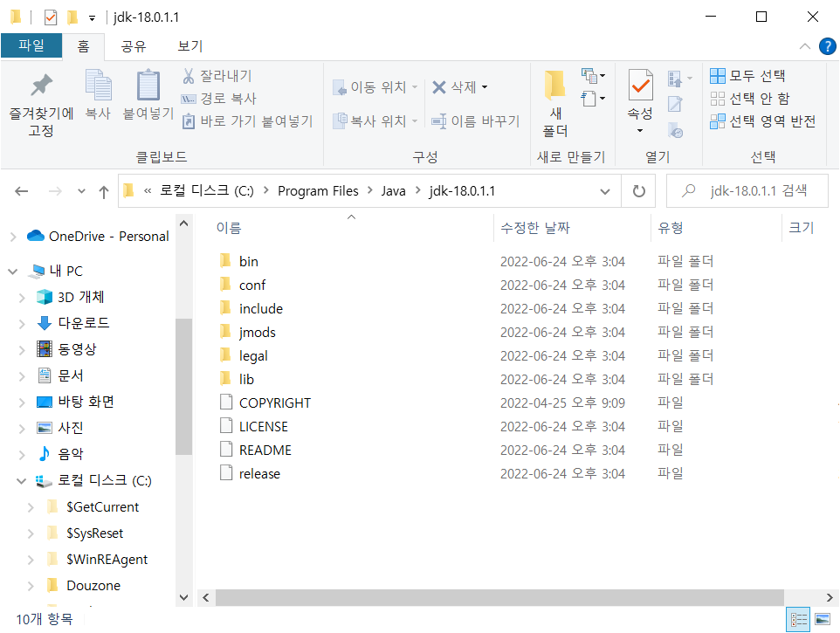Click the horizontal scrollbar of file list
840x633 pixels.
499,597
